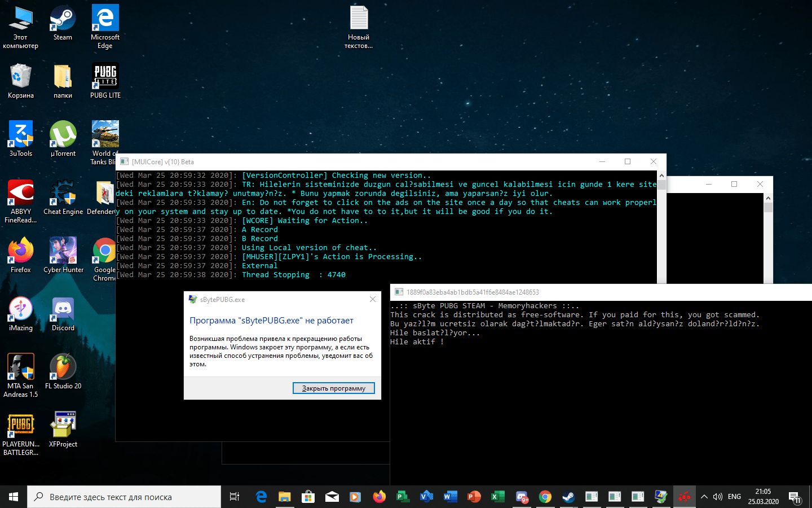
Task: Click the rear console window's scrollbar thumb
Action: 768,207
